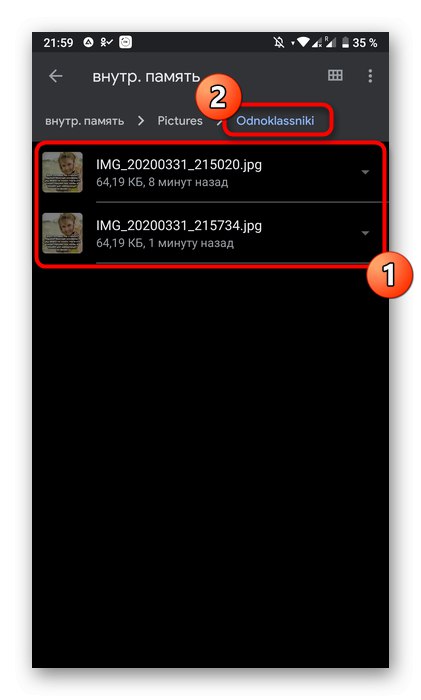
Task: Switch to grid view icon
Action: (335, 75)
